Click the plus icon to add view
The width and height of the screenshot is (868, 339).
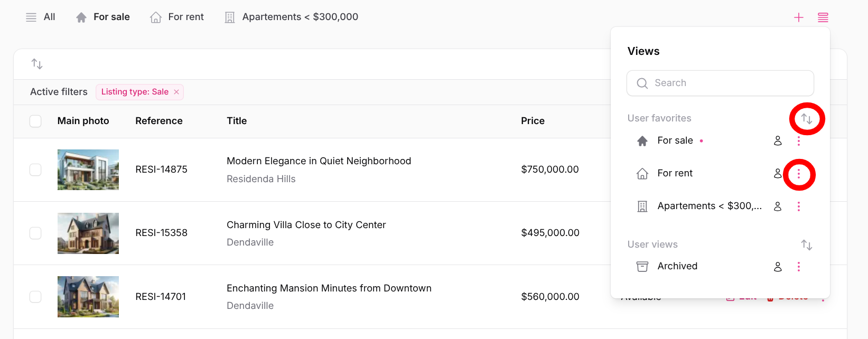(x=798, y=17)
